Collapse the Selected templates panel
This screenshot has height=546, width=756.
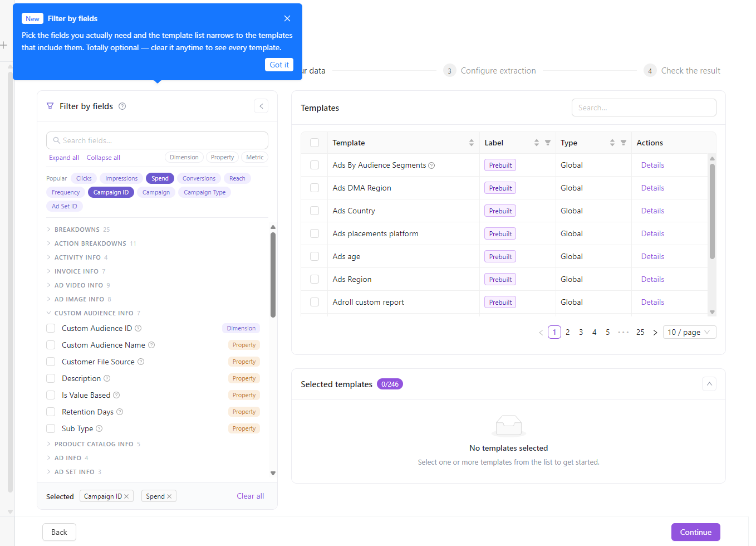click(x=709, y=384)
